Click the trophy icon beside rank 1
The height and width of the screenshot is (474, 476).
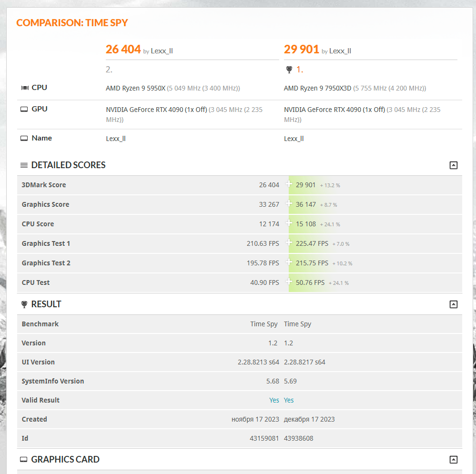(289, 70)
